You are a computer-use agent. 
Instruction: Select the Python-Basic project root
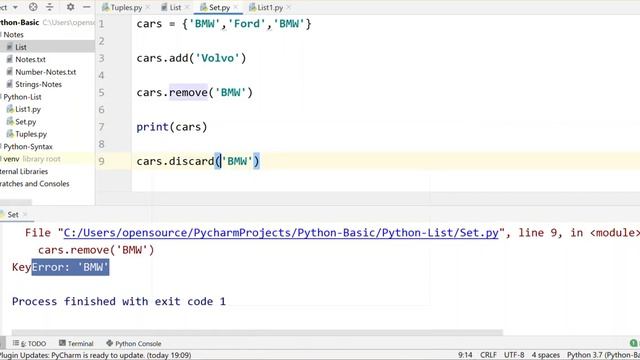coord(20,22)
